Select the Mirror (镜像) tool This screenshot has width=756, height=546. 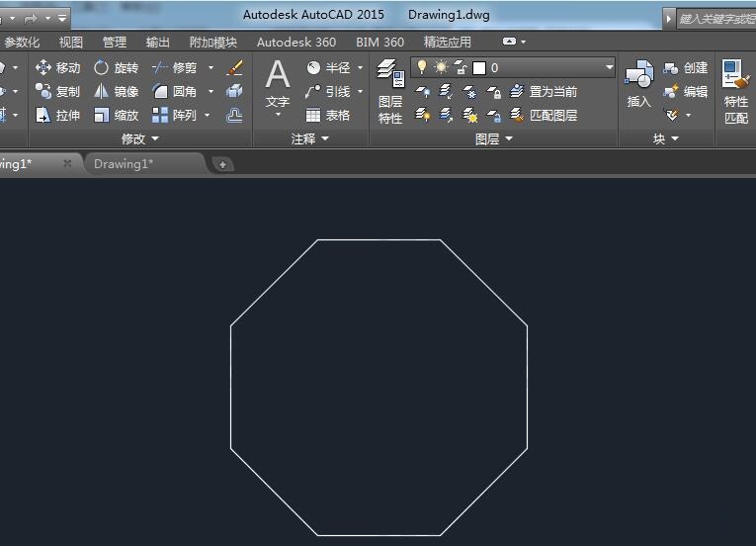117,91
